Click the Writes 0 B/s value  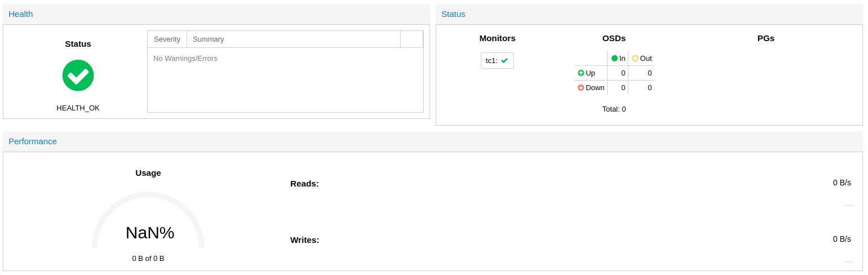click(842, 239)
